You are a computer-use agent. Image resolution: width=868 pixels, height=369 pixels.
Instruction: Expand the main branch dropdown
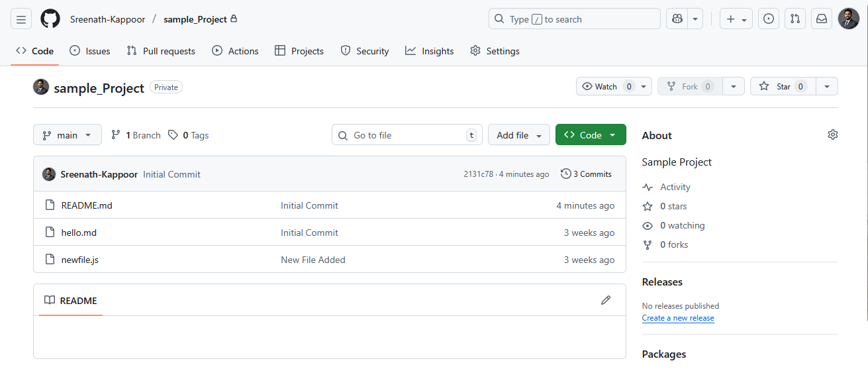pyautogui.click(x=68, y=134)
